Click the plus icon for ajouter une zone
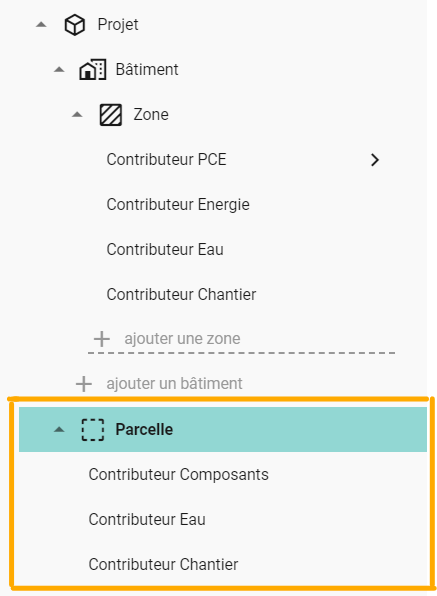 click(102, 339)
